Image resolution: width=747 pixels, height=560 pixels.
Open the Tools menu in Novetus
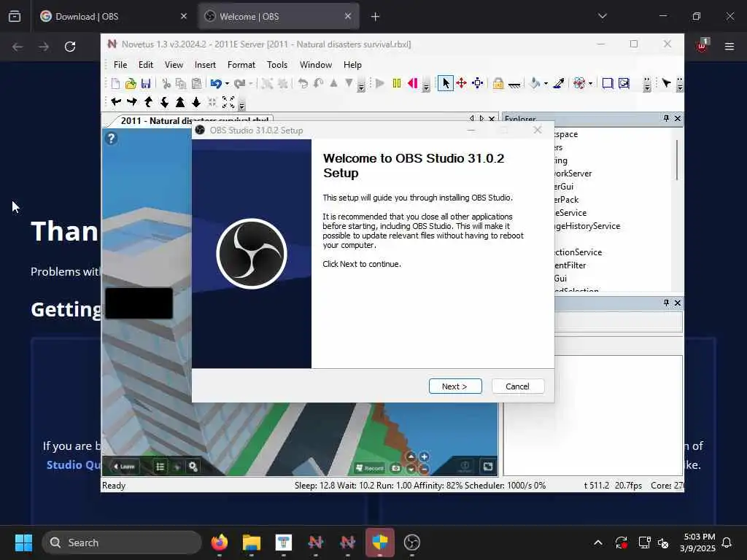(277, 65)
